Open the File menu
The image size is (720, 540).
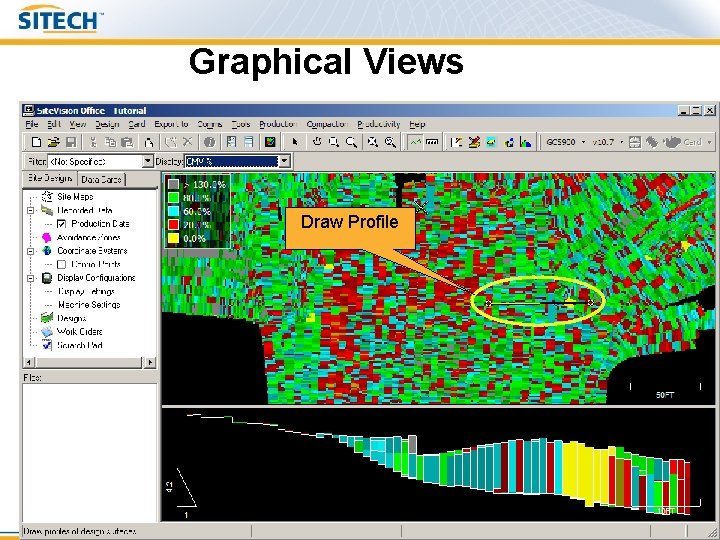click(x=32, y=124)
